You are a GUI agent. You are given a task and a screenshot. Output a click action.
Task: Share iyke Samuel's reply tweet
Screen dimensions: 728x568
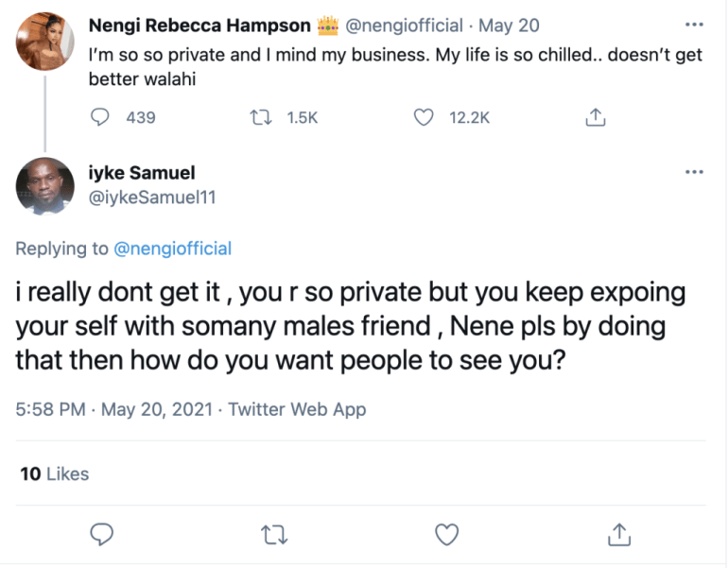coord(619,534)
